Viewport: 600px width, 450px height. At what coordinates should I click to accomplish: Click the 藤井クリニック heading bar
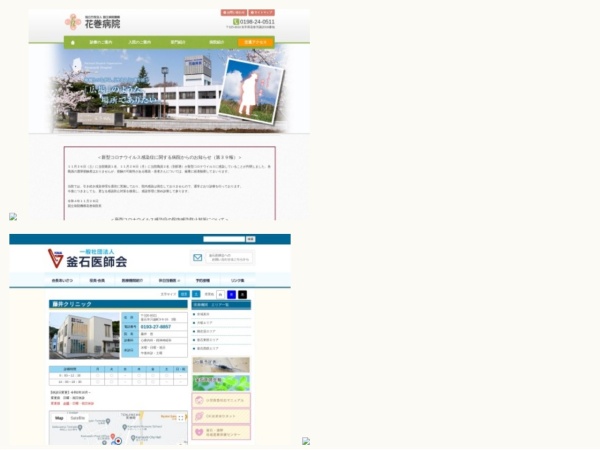[118, 304]
